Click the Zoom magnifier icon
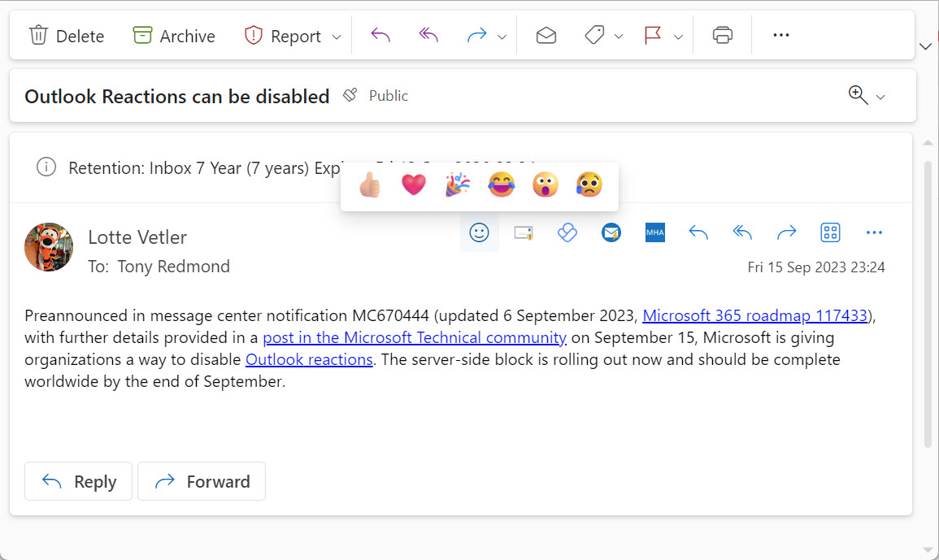 click(x=858, y=95)
